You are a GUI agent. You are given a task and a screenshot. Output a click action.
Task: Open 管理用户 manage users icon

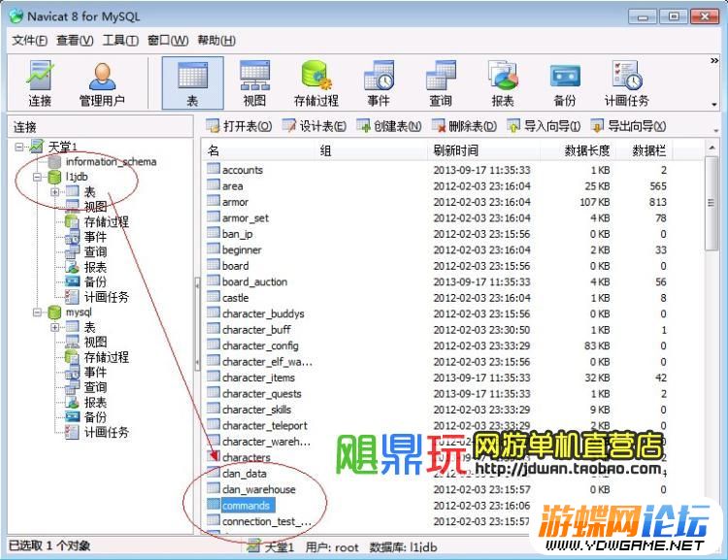pos(102,83)
